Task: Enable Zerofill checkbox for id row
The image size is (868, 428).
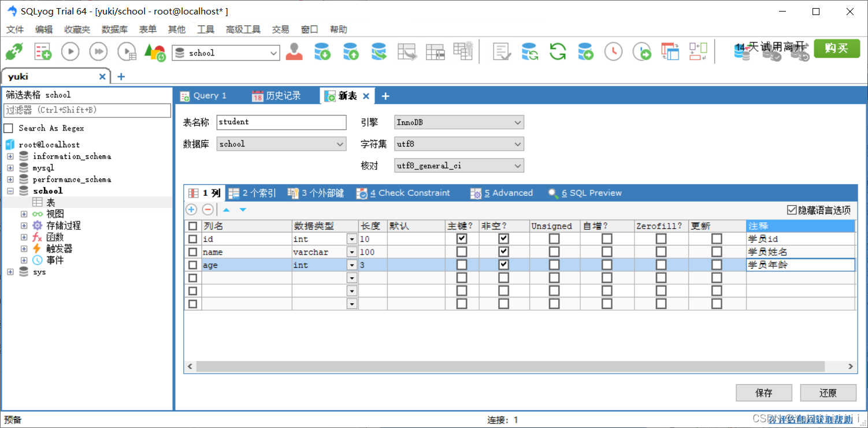Action: pos(661,239)
